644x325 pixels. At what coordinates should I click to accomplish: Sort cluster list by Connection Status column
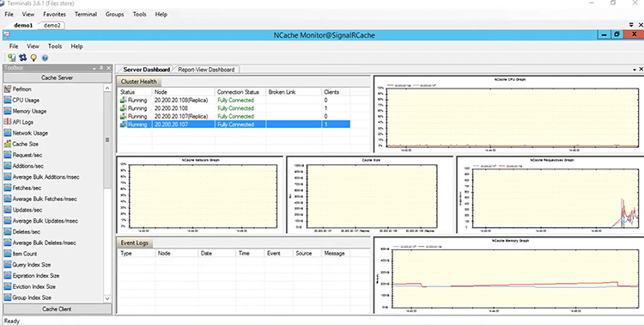click(240, 92)
